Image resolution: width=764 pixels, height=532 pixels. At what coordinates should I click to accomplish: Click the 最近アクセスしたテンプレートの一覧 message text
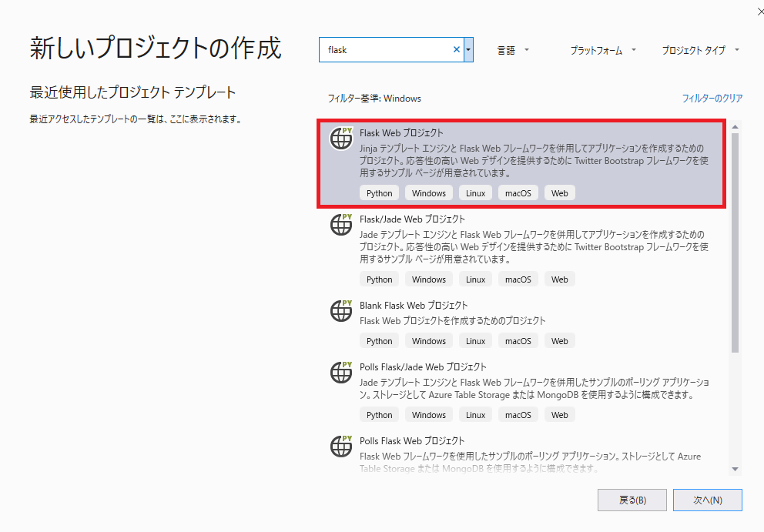(x=136, y=119)
